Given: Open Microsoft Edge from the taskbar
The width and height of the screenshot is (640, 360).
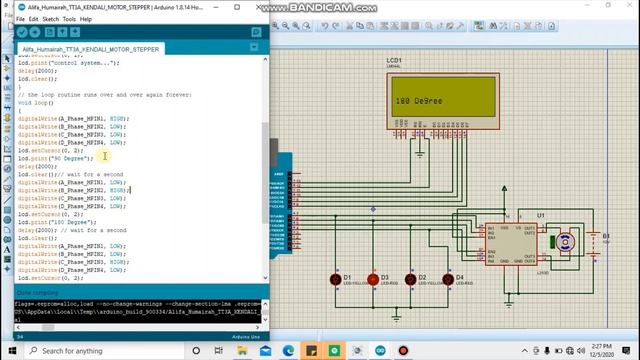Looking at the screenshot, I should (x=288, y=351).
